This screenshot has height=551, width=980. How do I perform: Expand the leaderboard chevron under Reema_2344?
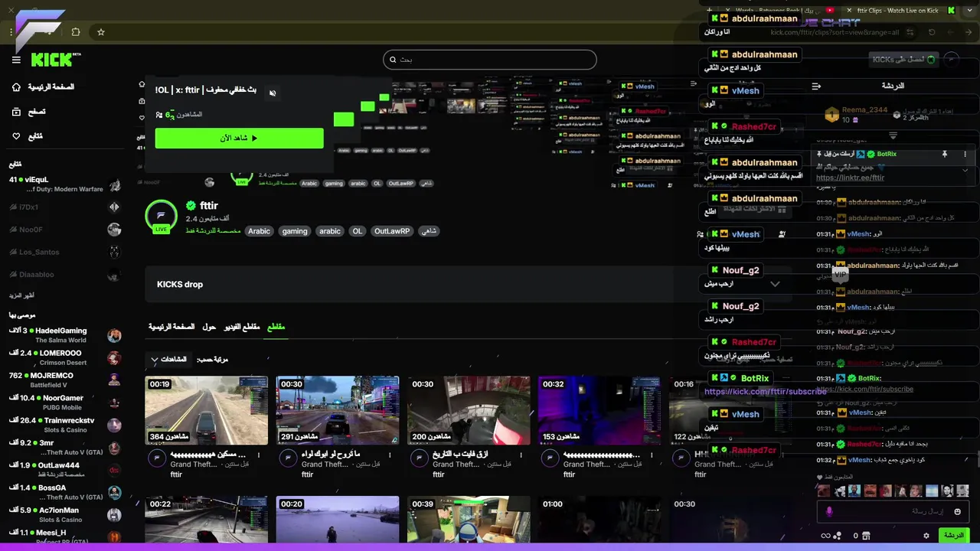(x=893, y=135)
